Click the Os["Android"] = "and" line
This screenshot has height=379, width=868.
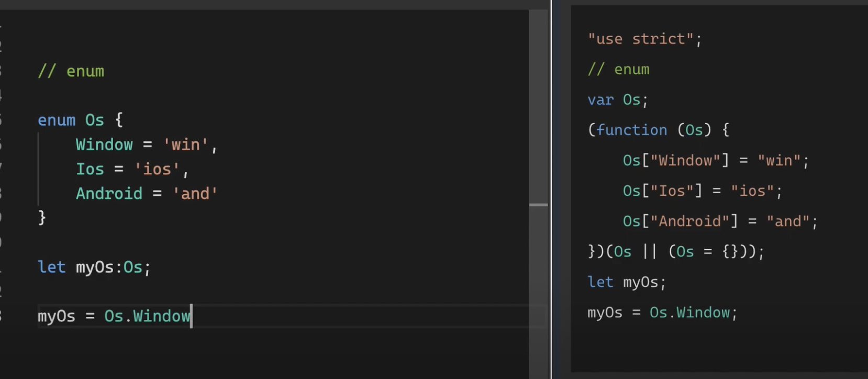(x=720, y=221)
